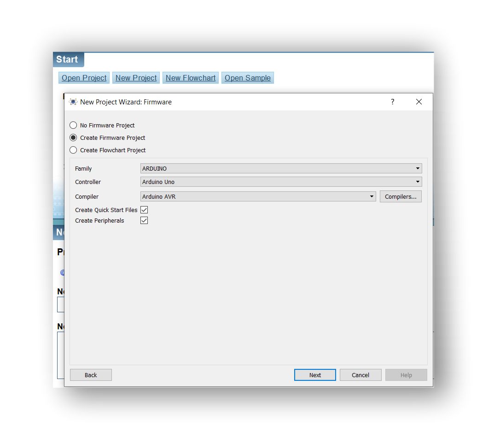Choose the Create Flowchart Project radio button
Image resolution: width=500 pixels, height=448 pixels.
click(73, 150)
